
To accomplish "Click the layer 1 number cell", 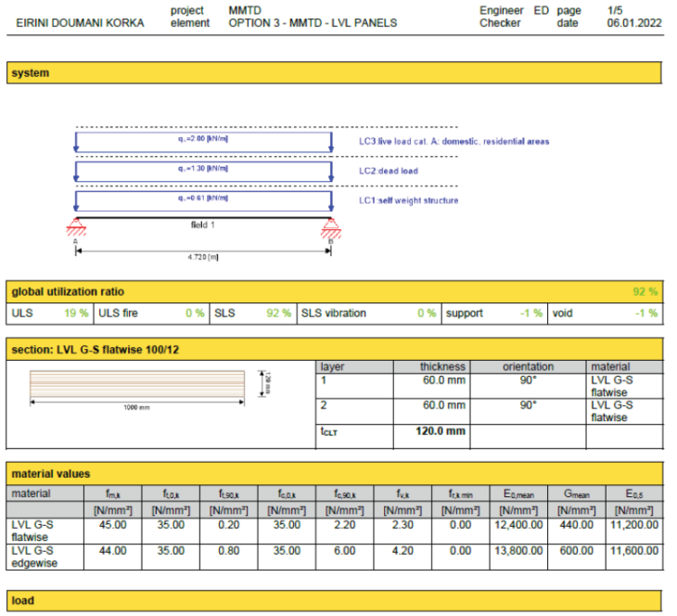I will [354, 386].
